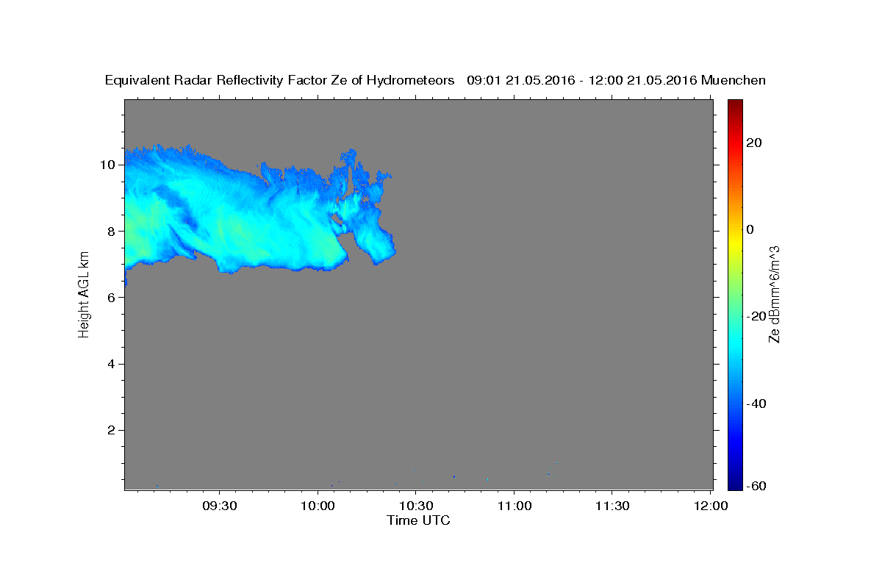Click the 10:30 time axis label

(x=416, y=506)
